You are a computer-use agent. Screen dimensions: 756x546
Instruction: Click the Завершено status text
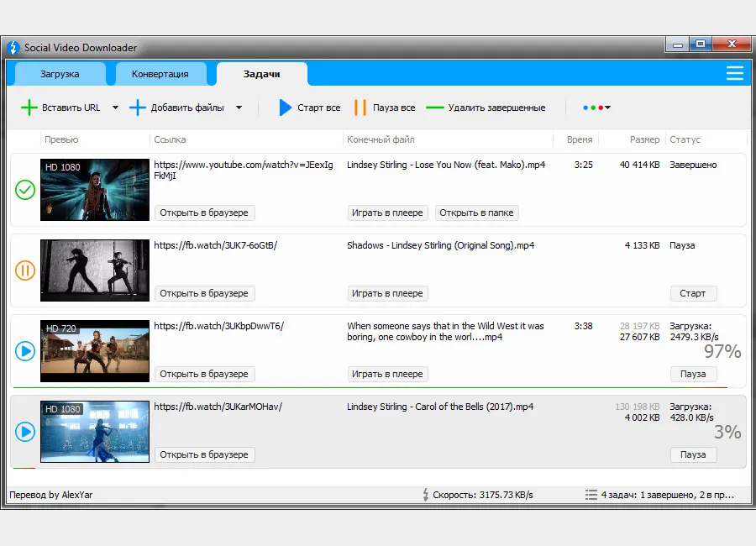[x=693, y=165]
